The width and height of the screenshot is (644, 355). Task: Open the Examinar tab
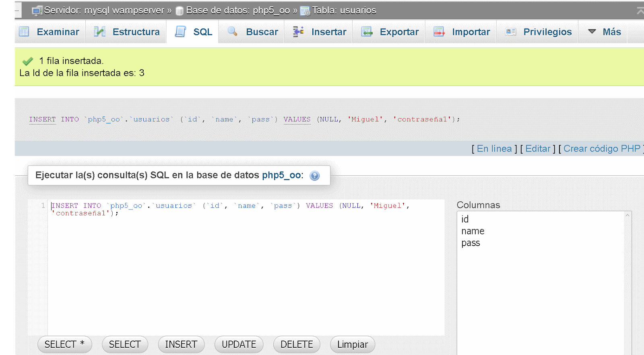point(50,32)
